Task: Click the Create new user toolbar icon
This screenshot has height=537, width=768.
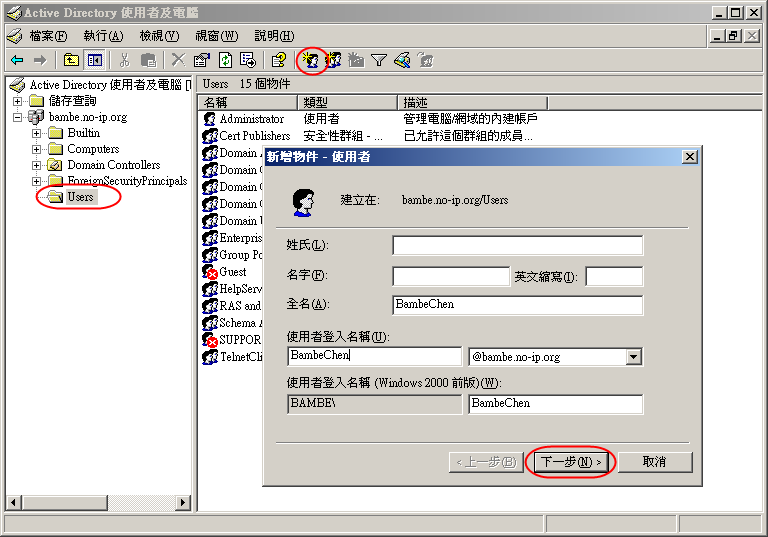Action: click(312, 60)
